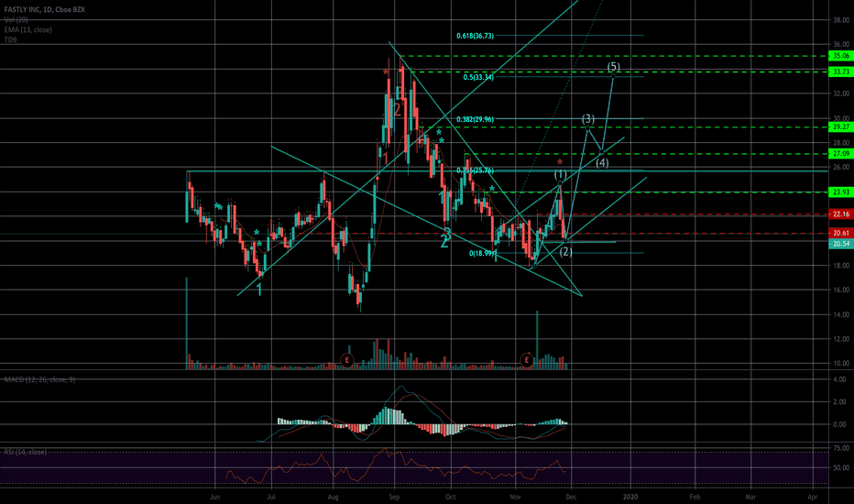Click the 2020 label on time axis

coord(630,497)
